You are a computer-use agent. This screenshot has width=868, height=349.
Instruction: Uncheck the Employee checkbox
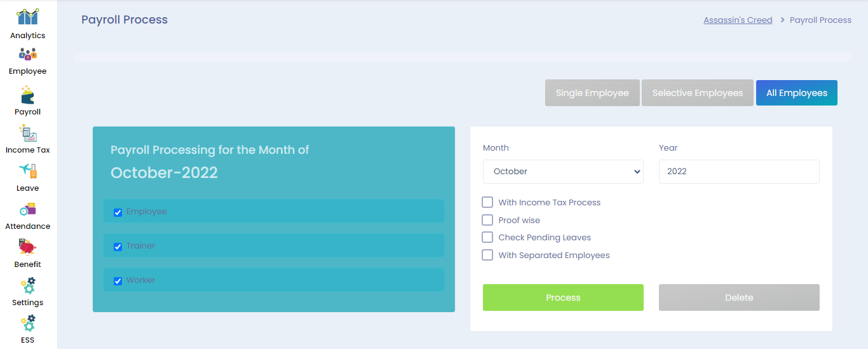(x=118, y=213)
